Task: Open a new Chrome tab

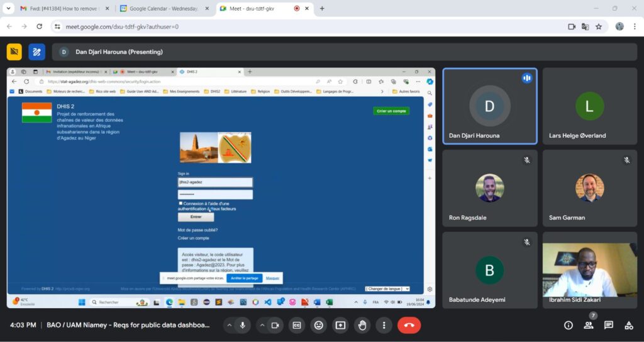Action: tap(322, 8)
